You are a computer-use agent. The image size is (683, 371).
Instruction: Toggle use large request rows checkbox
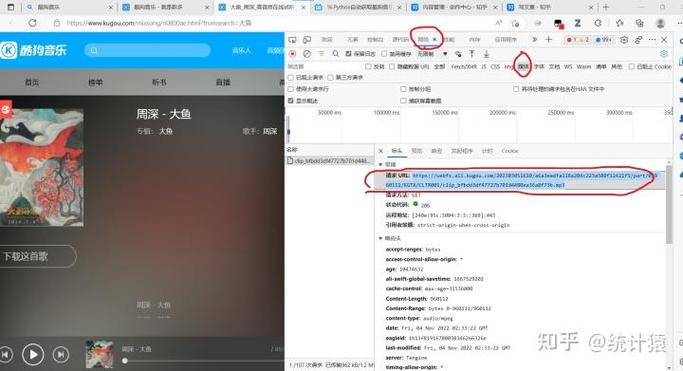tap(291, 89)
